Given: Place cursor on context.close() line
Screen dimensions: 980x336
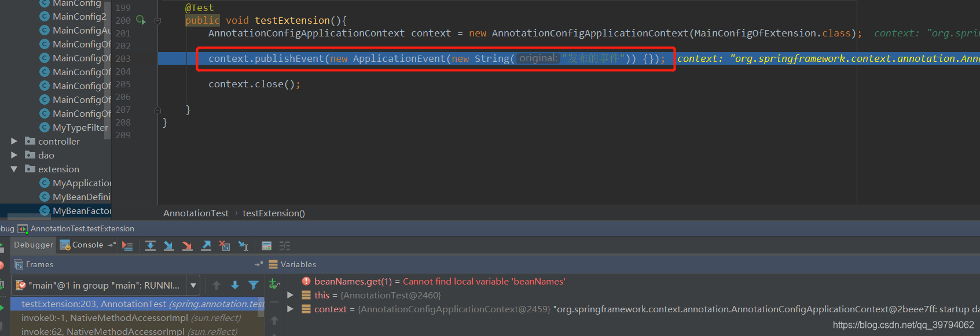Looking at the screenshot, I should click(254, 84).
